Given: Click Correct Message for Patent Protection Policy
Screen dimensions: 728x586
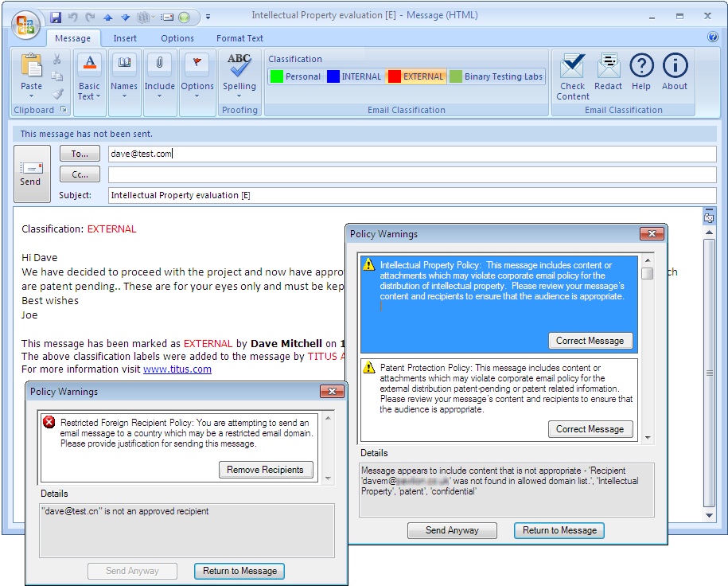Looking at the screenshot, I should pyautogui.click(x=590, y=429).
